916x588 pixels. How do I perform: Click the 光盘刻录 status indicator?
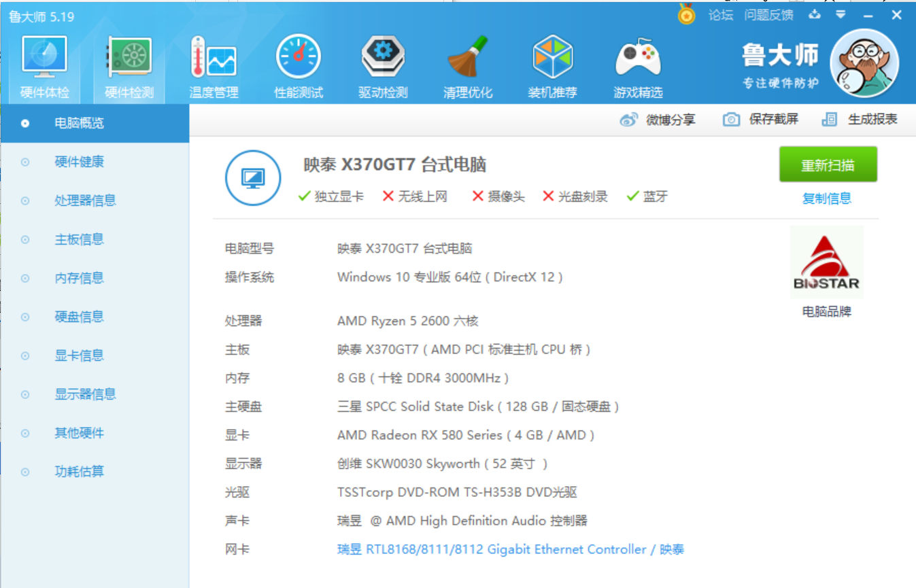click(575, 196)
